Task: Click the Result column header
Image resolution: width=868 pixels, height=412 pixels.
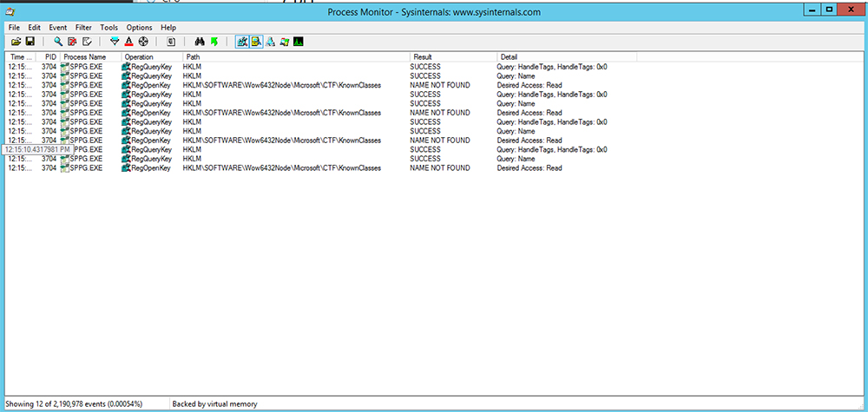Action: [453, 57]
